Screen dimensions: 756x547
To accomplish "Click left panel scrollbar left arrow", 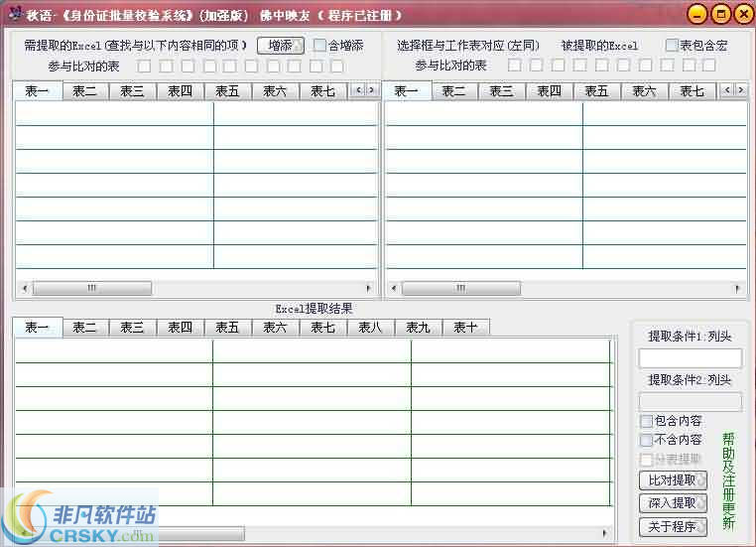I will tap(25, 288).
